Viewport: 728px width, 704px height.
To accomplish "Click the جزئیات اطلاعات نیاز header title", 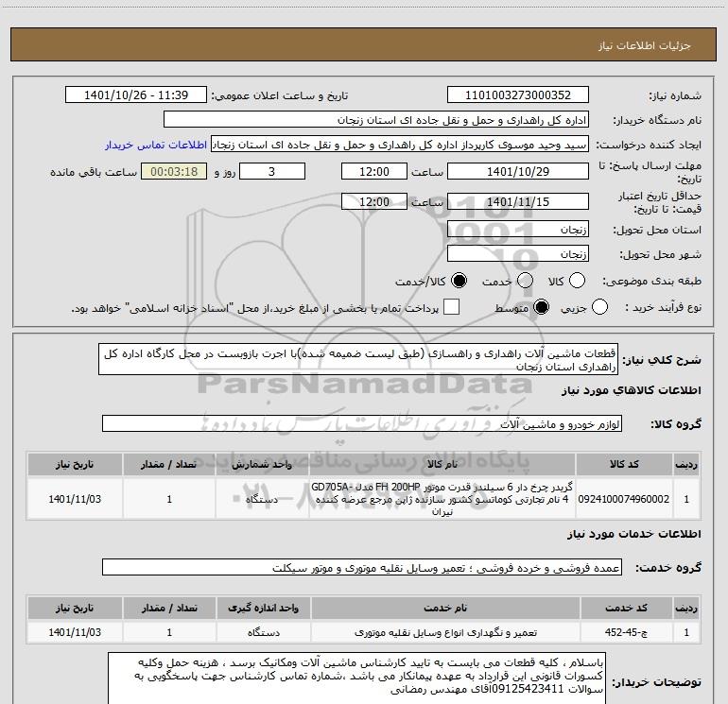I will (645, 45).
